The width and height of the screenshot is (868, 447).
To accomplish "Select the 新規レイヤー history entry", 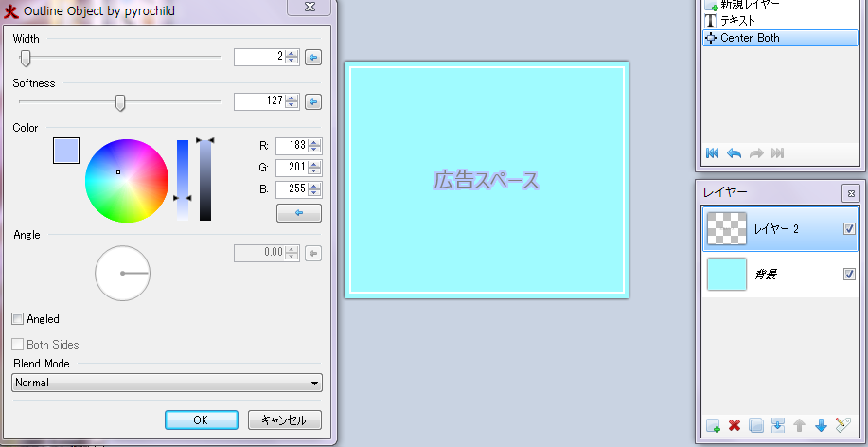I will (x=781, y=5).
